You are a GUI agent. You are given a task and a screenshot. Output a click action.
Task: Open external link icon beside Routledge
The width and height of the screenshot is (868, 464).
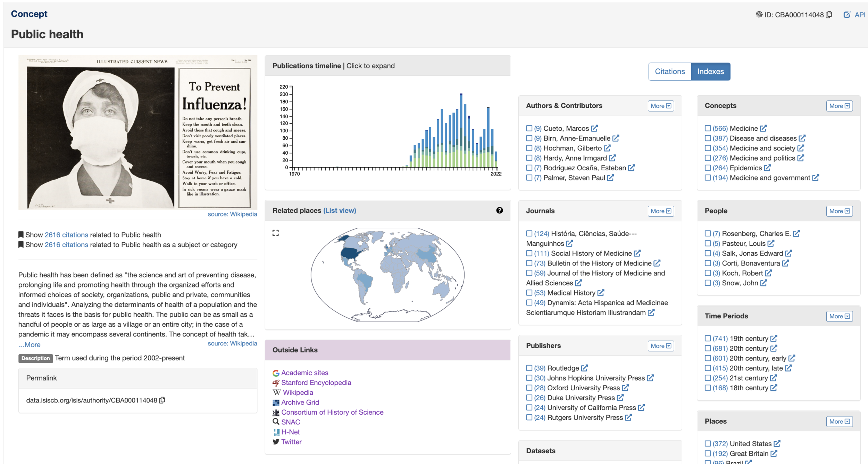pyautogui.click(x=584, y=368)
